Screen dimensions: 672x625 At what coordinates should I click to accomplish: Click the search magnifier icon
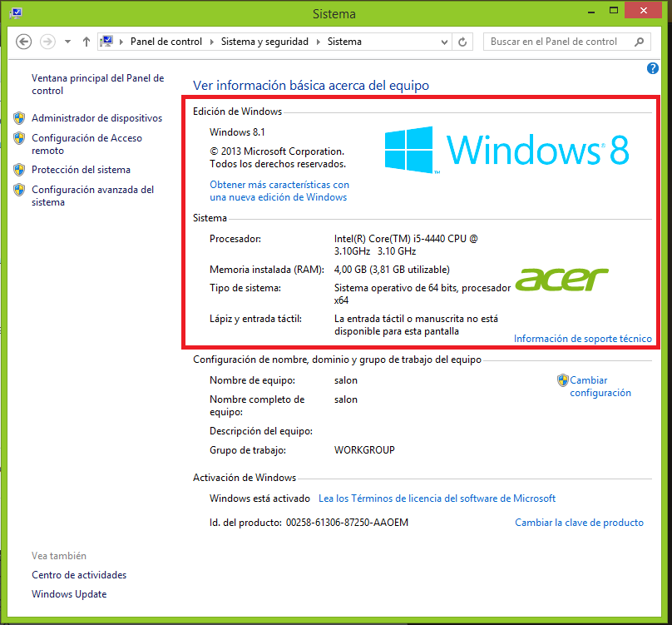click(639, 42)
